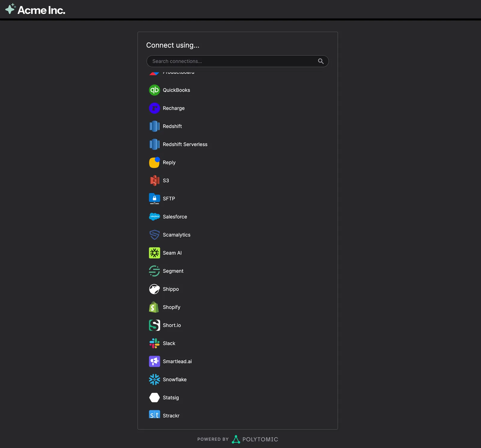Choose the Short.io icon
Screen dimensions: 481x448
(x=155, y=325)
